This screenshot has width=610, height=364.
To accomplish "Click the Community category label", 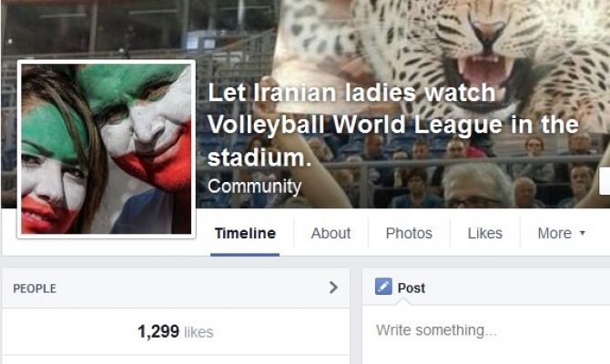I will [x=254, y=187].
